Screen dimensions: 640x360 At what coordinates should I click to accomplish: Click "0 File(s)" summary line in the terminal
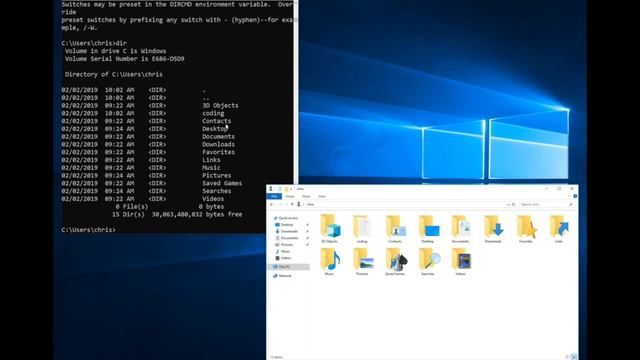tap(170, 207)
